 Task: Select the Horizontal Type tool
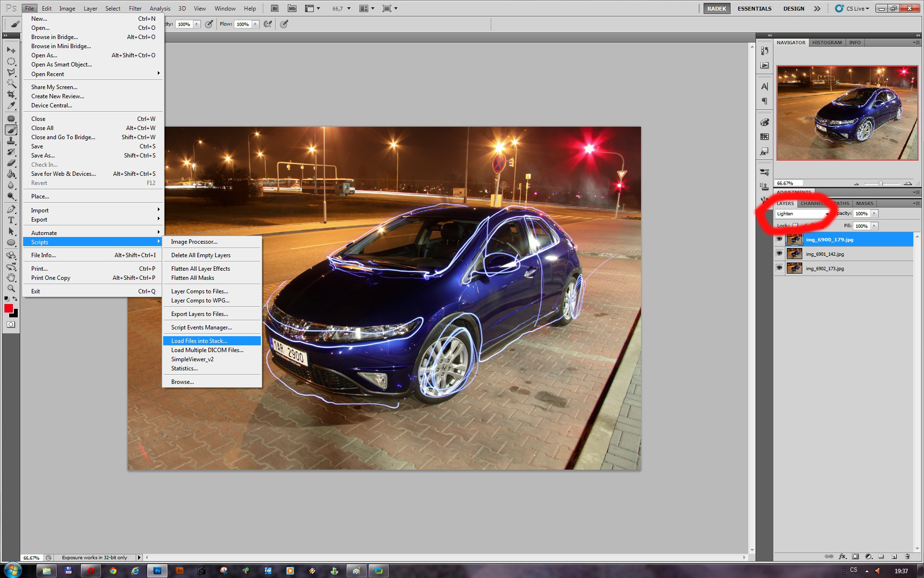(x=11, y=220)
